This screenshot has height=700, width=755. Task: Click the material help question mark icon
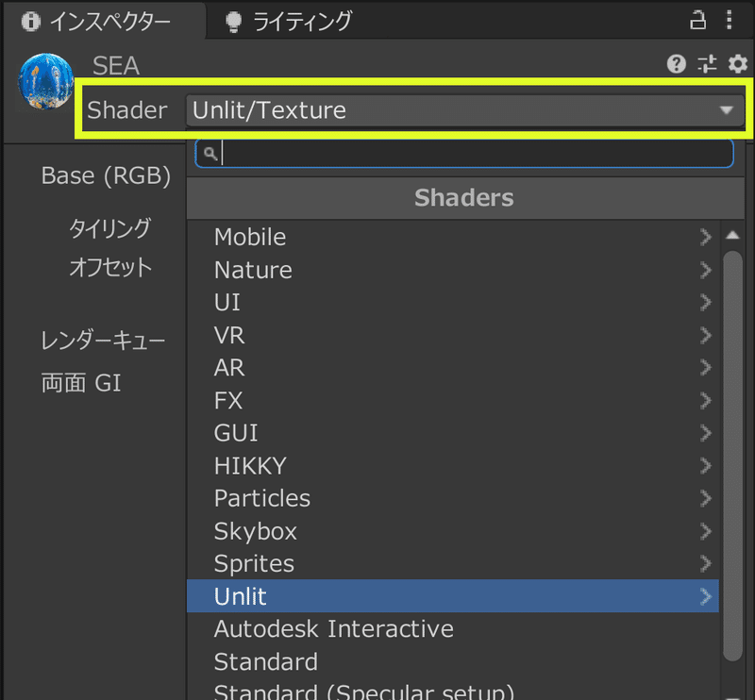676,64
